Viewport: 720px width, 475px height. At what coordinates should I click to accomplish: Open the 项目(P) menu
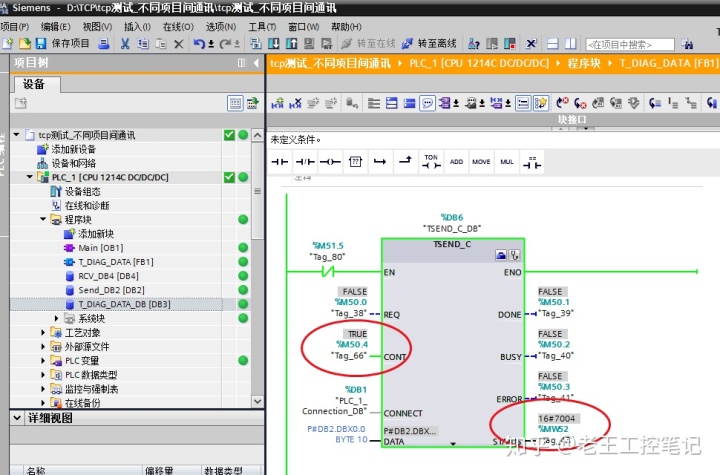[15, 27]
